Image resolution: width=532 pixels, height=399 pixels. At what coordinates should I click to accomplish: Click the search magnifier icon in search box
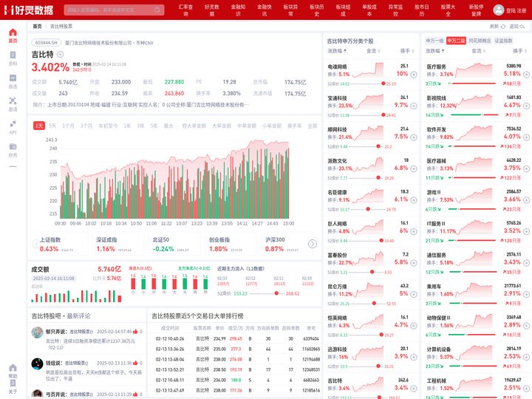[x=157, y=10]
